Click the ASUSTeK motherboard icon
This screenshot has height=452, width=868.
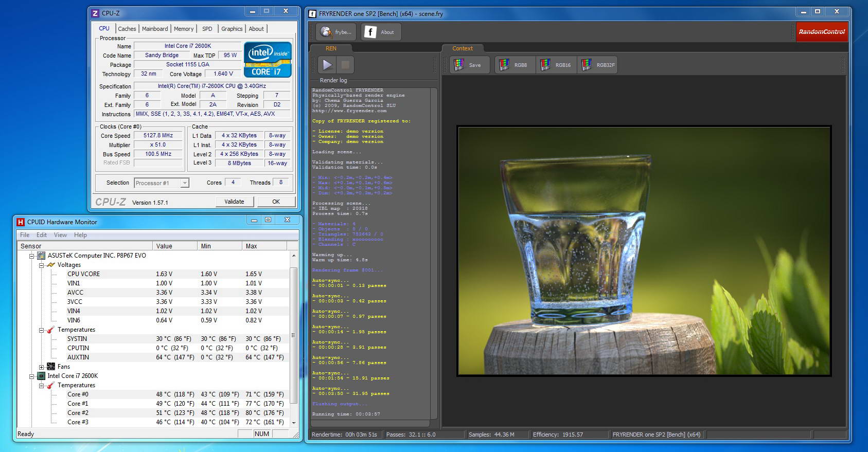pyautogui.click(x=41, y=256)
